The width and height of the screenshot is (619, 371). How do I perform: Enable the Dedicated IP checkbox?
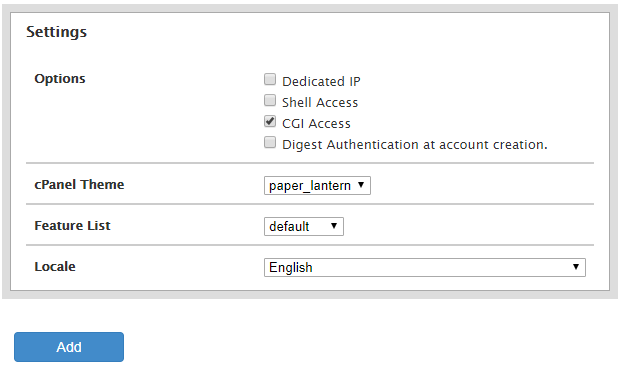(270, 79)
